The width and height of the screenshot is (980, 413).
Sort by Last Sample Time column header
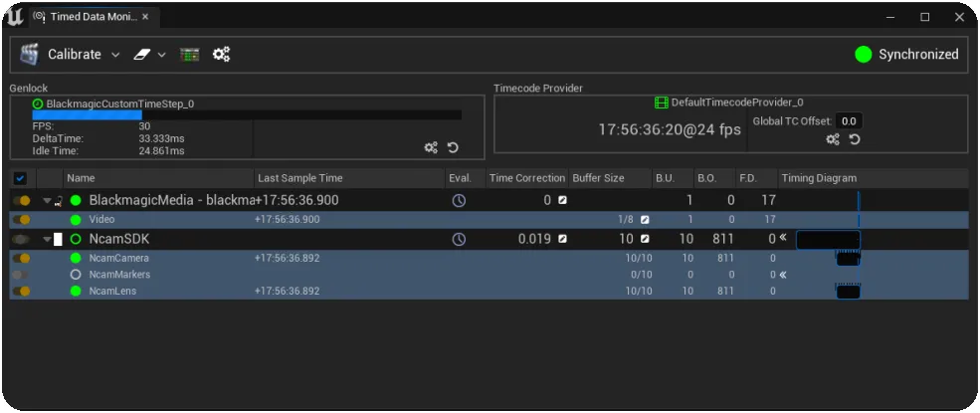coord(349,178)
